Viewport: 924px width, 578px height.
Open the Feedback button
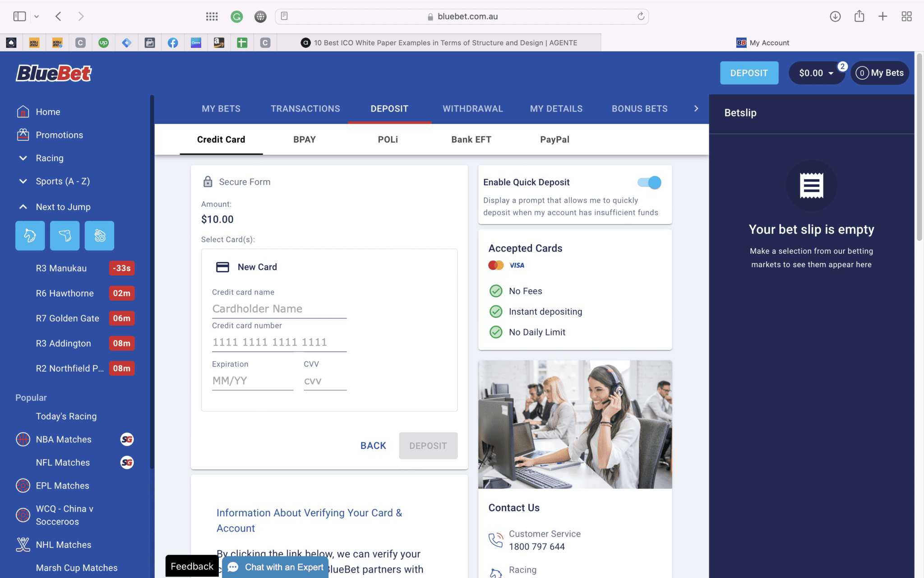pyautogui.click(x=192, y=566)
